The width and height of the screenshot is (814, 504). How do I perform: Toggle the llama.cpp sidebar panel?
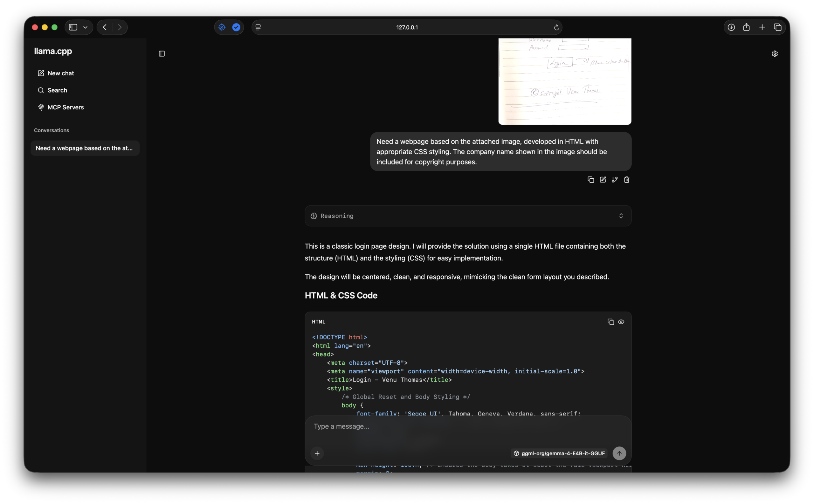(x=162, y=54)
